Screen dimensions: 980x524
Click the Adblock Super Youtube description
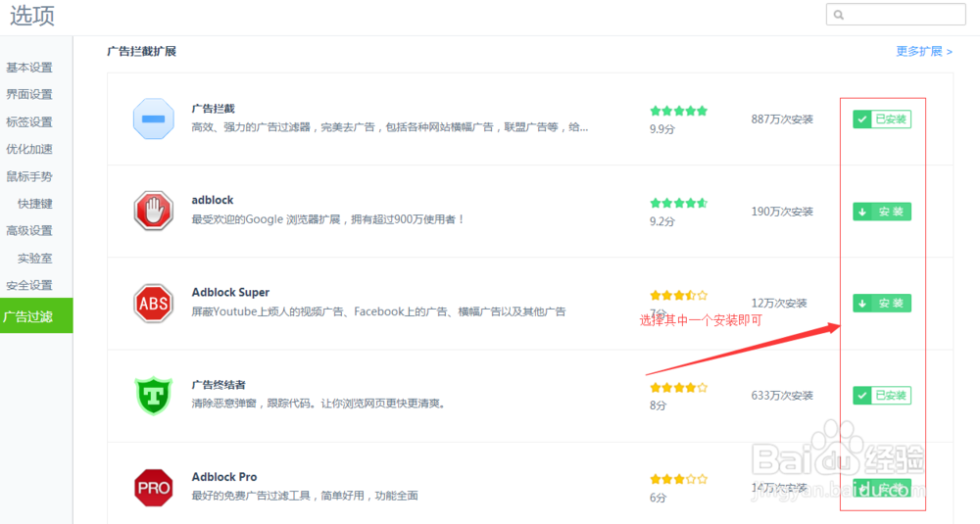click(378, 311)
